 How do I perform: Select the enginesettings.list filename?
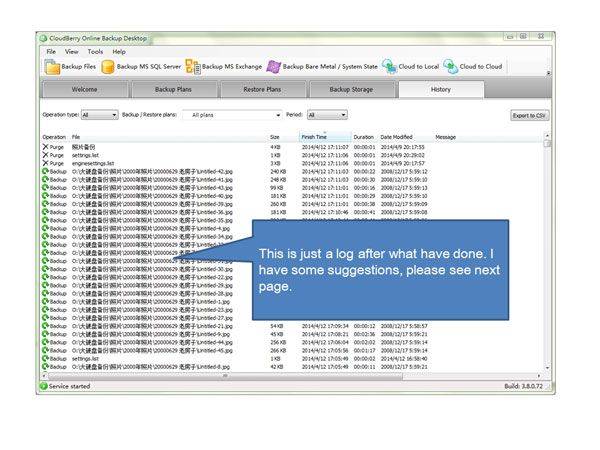pos(93,163)
